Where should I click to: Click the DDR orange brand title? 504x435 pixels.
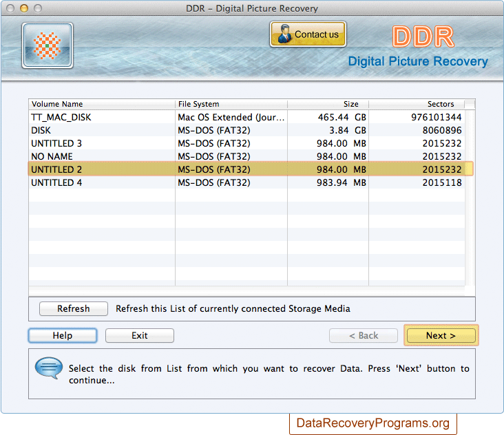(x=423, y=36)
